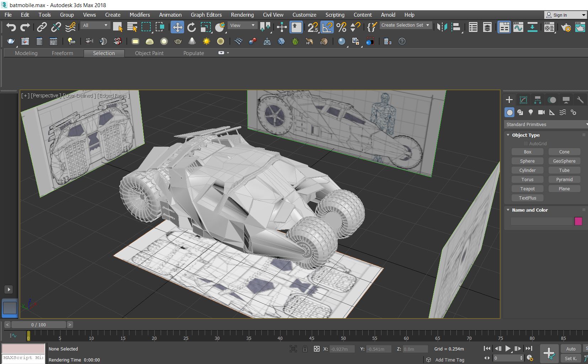Open the Standard Primitives dropdown

pos(546,124)
